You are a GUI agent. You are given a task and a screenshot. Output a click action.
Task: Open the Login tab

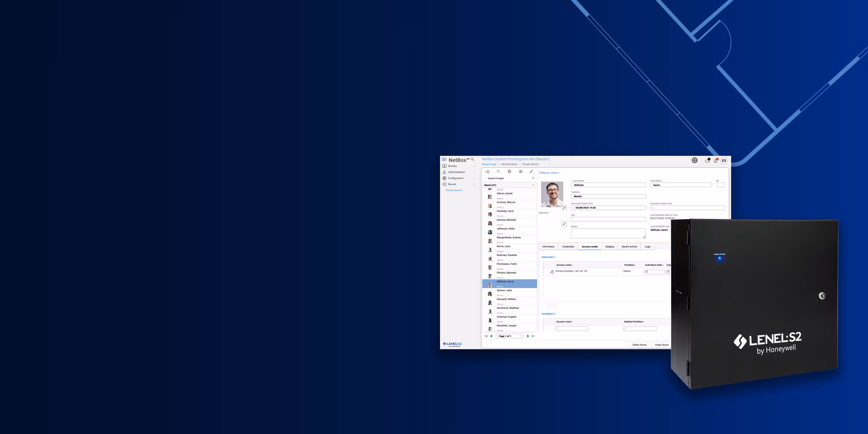(x=648, y=247)
